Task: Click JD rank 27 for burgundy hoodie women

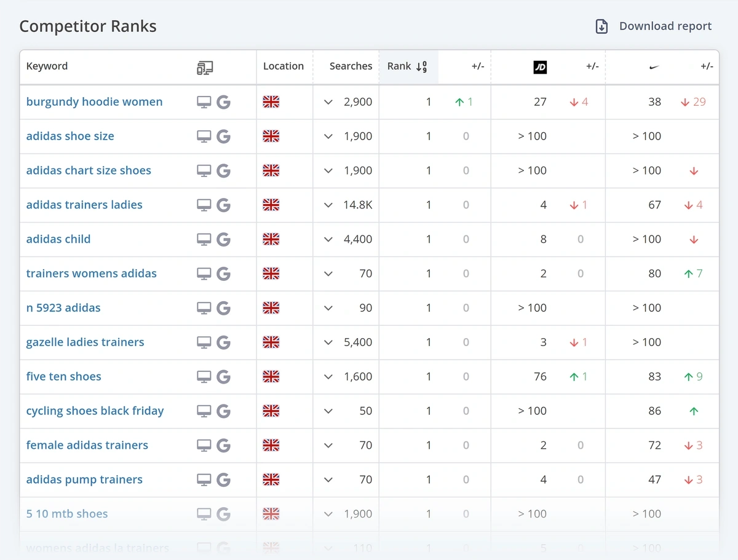Action: [540, 102]
